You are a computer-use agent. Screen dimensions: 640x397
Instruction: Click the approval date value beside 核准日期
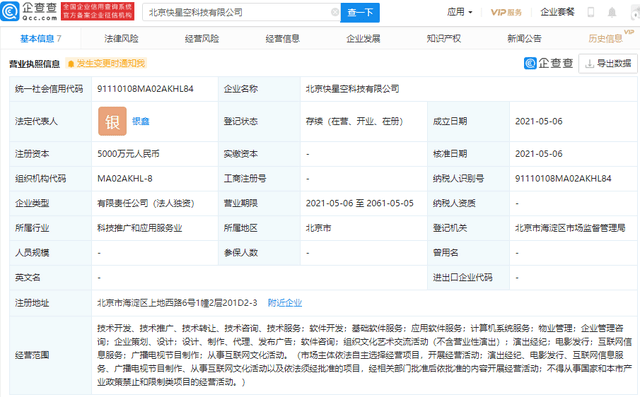(x=539, y=154)
